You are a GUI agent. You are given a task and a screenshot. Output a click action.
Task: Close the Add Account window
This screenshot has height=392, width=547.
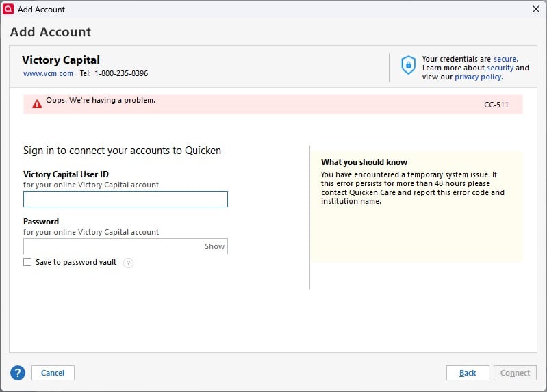(536, 9)
